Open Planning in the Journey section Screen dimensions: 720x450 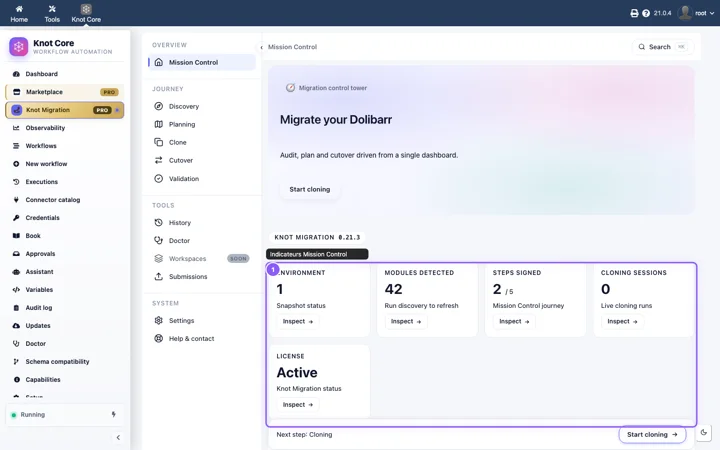coord(202,124)
